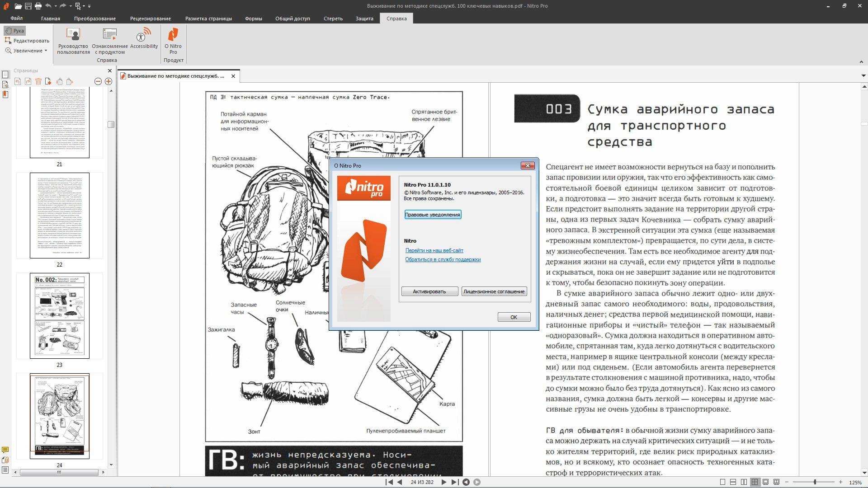This screenshot has height=488, width=868.
Task: Click the Print icon in quick access toolbar
Action: click(38, 6)
